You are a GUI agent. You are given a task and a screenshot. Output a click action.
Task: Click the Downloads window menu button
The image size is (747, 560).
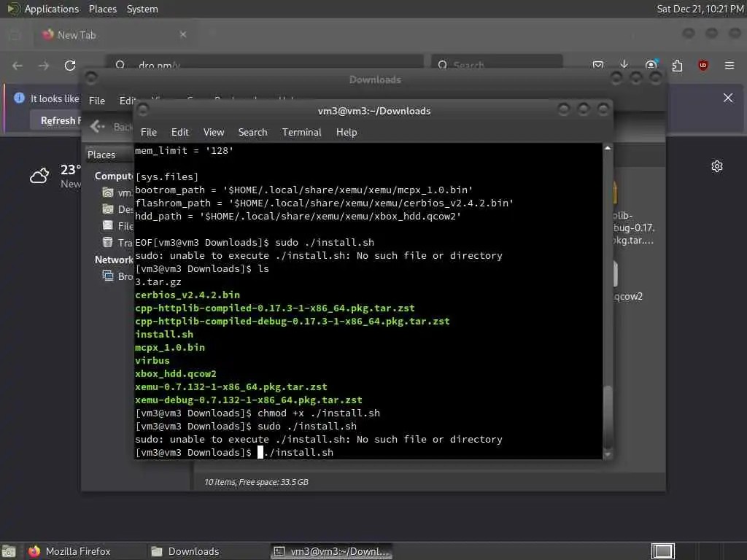click(x=91, y=77)
